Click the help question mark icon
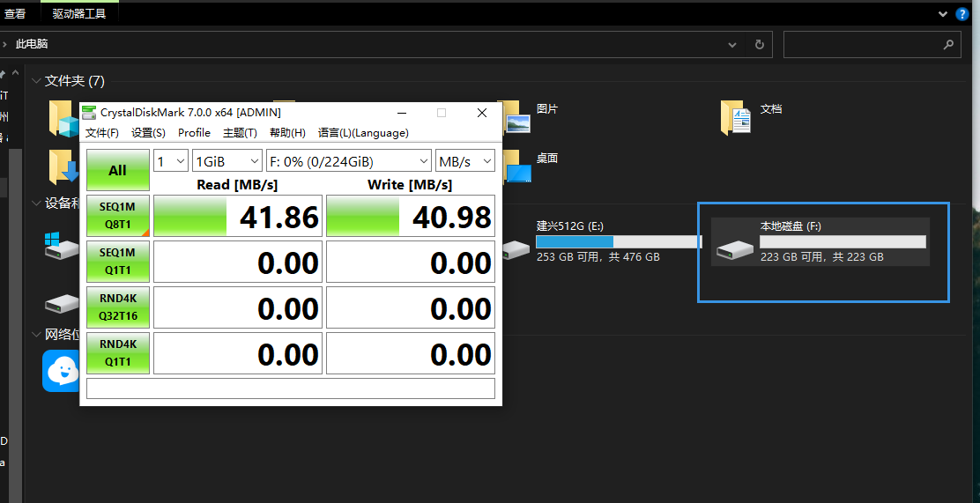The image size is (980, 503). pos(961,13)
